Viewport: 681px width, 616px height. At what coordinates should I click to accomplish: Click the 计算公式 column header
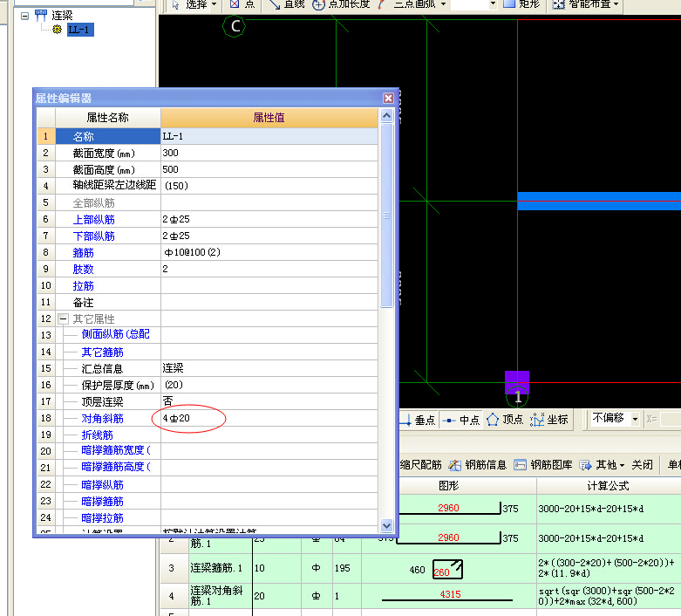[608, 486]
